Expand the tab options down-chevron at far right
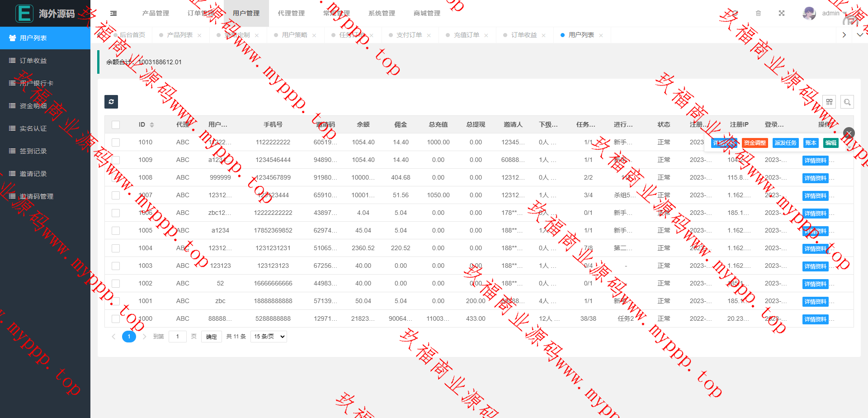 [860, 35]
